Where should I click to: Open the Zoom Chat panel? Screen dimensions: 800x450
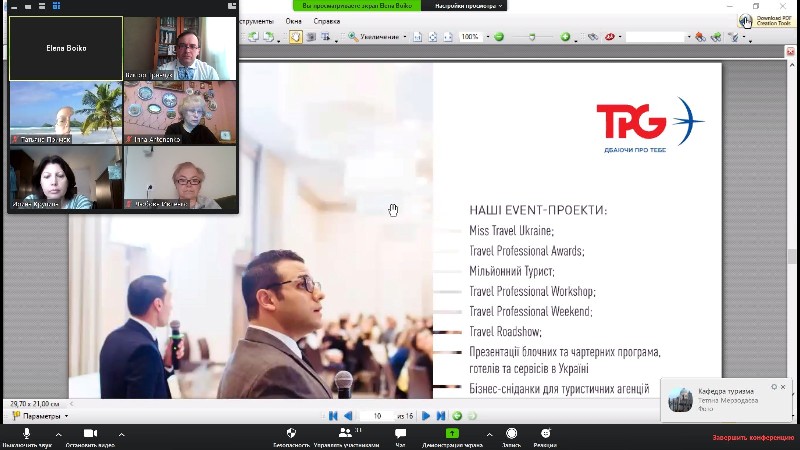[x=400, y=434]
